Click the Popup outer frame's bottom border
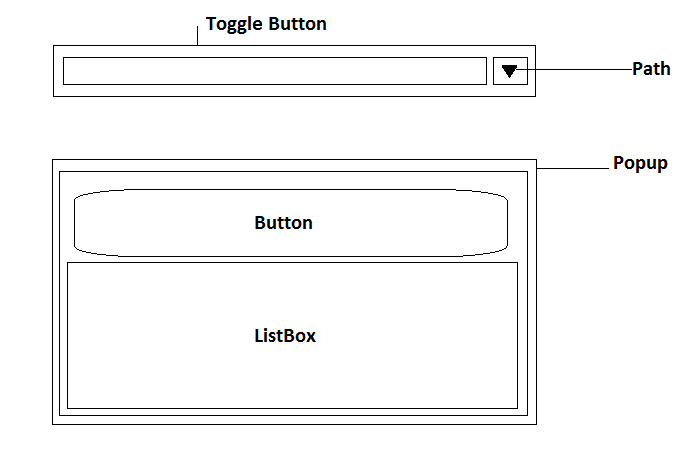Viewport: 685px width, 462px height. (x=294, y=424)
